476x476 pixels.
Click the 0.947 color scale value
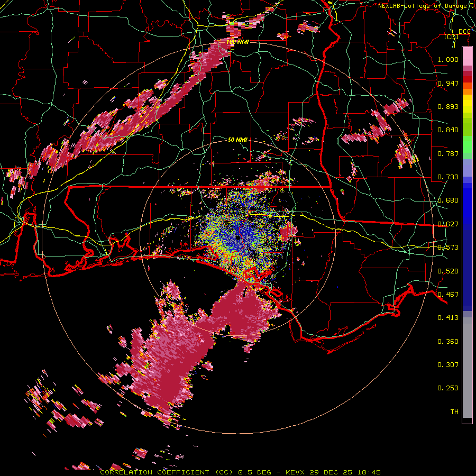coord(448,83)
